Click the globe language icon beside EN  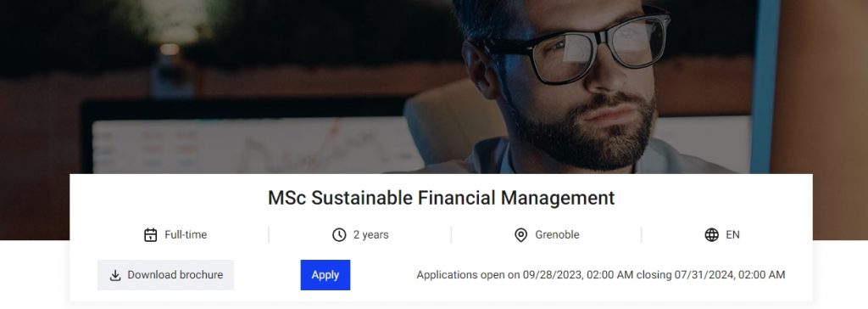click(x=711, y=235)
